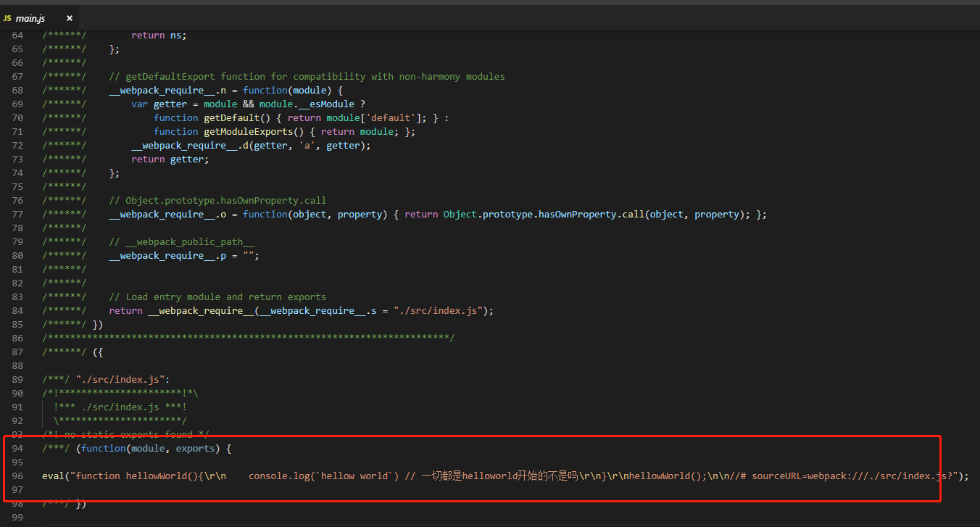
Task: Click 'sourceURL=webpack' at end of line 96
Action: coord(799,476)
